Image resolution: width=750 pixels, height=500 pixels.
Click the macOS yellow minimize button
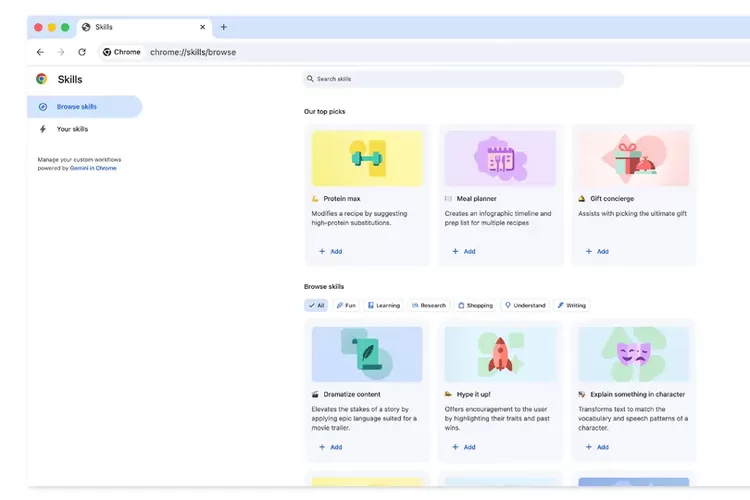(x=52, y=27)
